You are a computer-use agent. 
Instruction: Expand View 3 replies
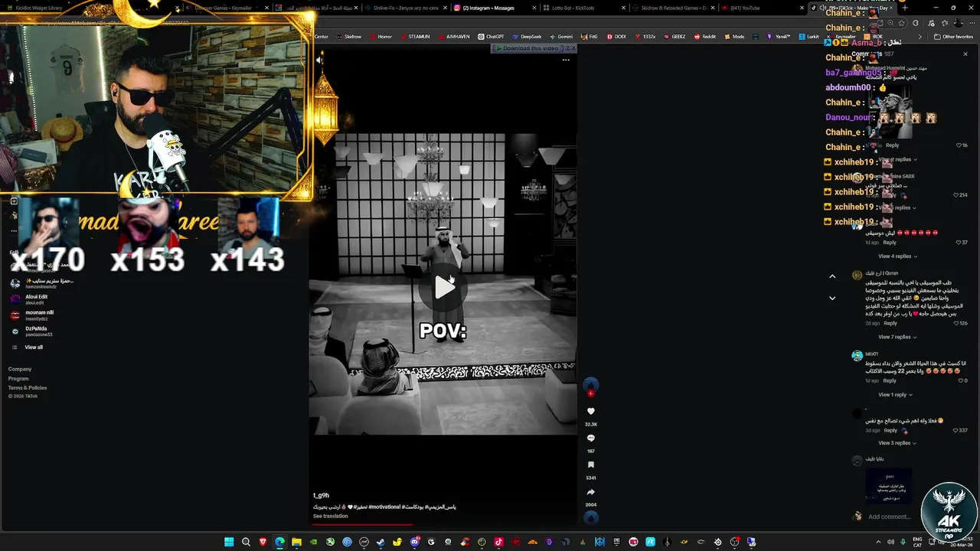click(x=897, y=443)
